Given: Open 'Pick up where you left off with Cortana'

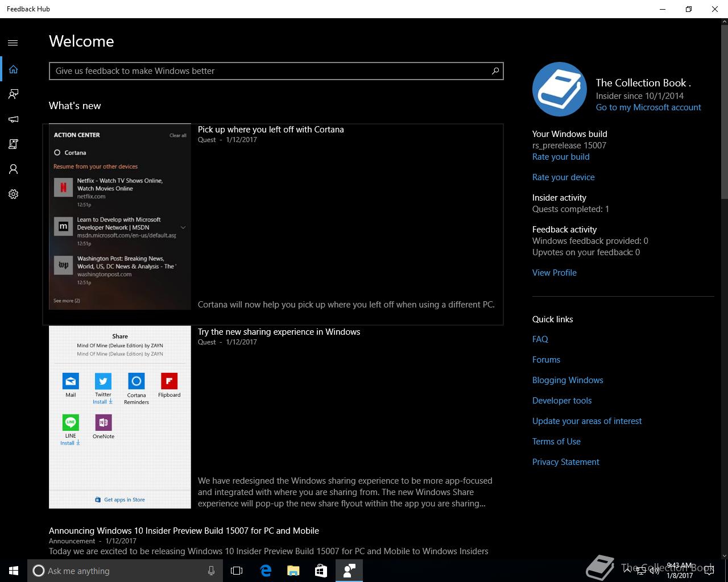Looking at the screenshot, I should coord(271,130).
